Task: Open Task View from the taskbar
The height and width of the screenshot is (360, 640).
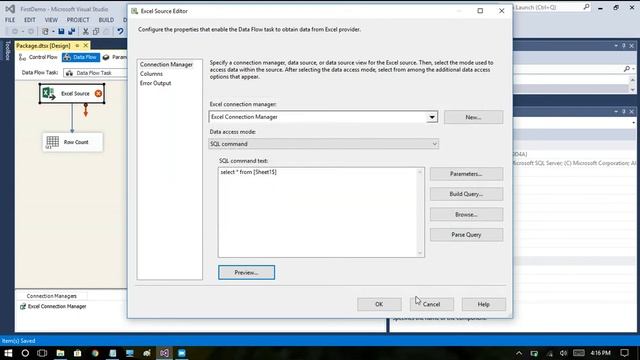Action: coord(42,353)
